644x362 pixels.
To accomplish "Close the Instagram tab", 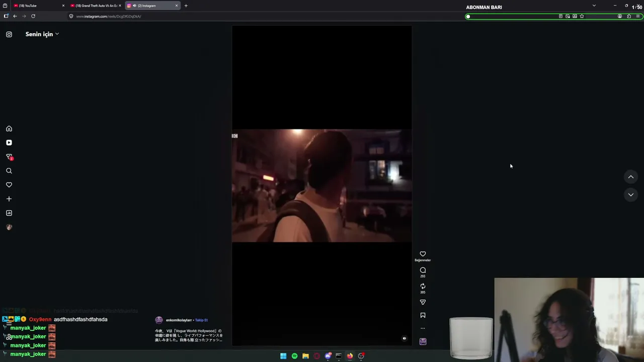I will 177,6.
